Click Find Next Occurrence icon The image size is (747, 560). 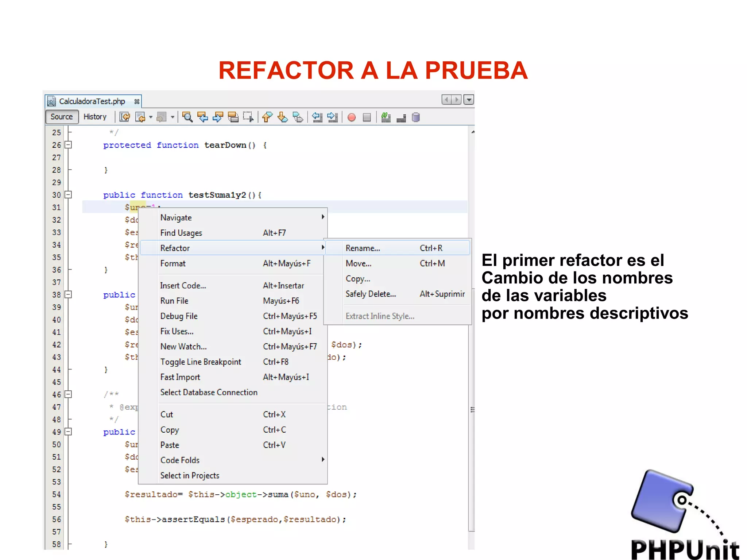point(218,117)
